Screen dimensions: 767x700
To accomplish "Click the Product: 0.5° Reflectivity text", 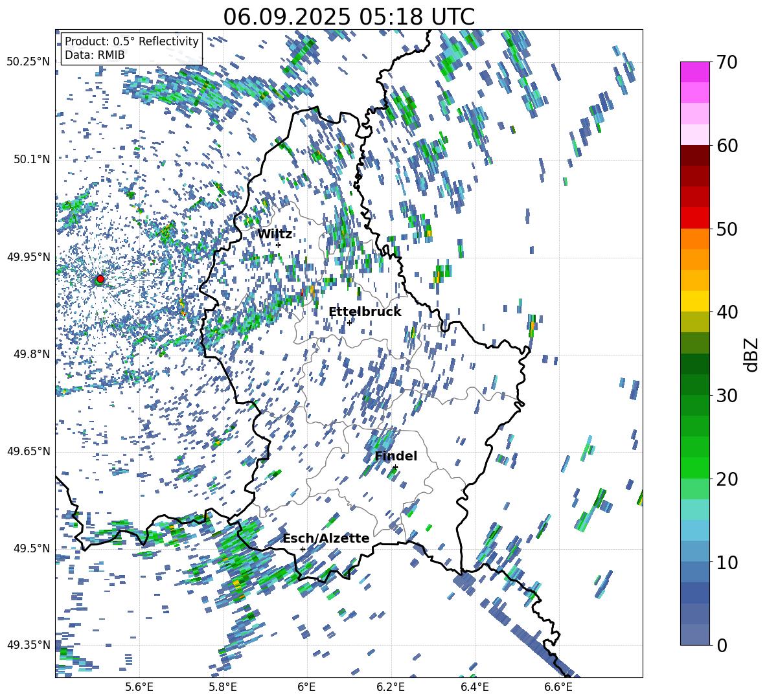I will point(132,41).
